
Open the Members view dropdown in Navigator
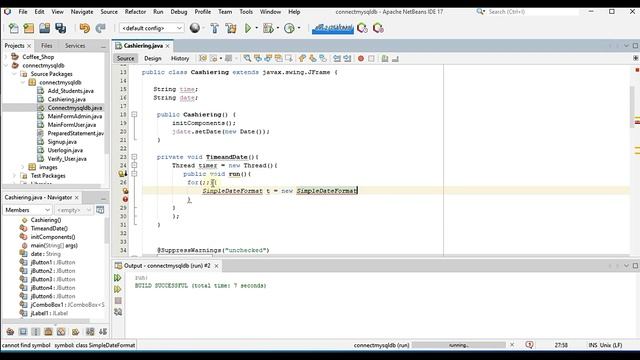point(27,210)
